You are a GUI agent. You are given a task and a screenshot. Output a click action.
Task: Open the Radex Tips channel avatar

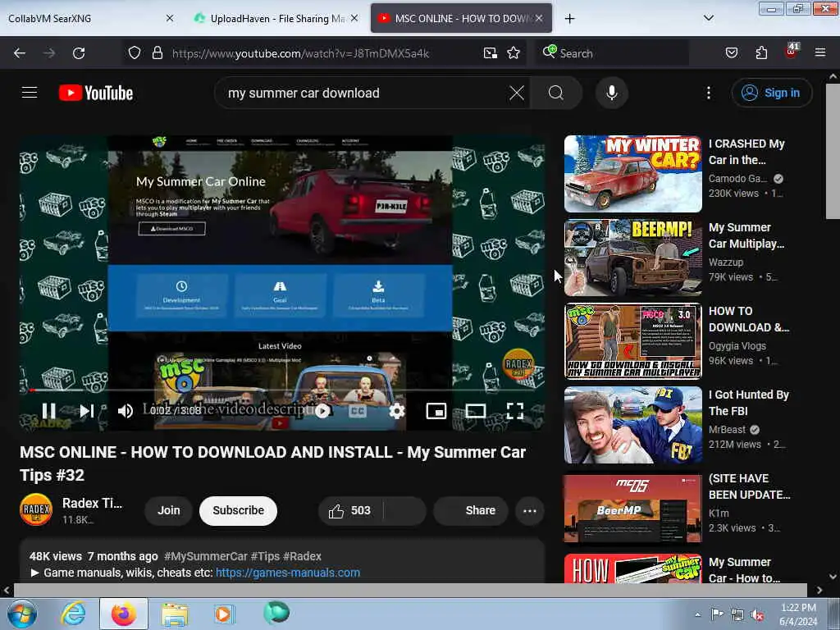pos(36,509)
